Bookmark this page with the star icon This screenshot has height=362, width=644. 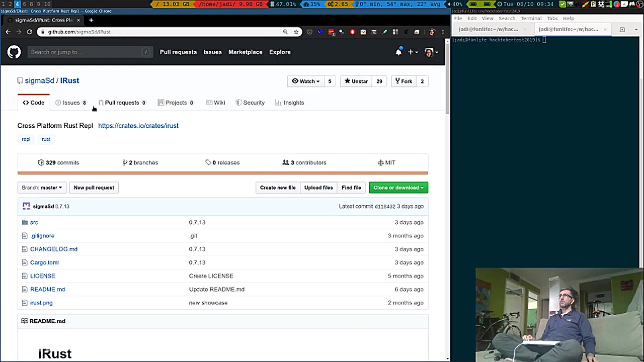(296, 32)
